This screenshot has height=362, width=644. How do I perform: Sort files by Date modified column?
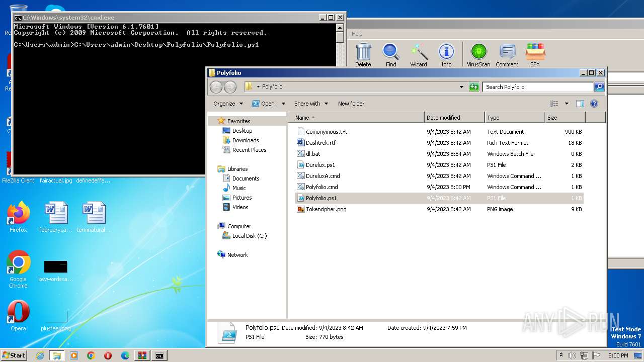[454, 118]
